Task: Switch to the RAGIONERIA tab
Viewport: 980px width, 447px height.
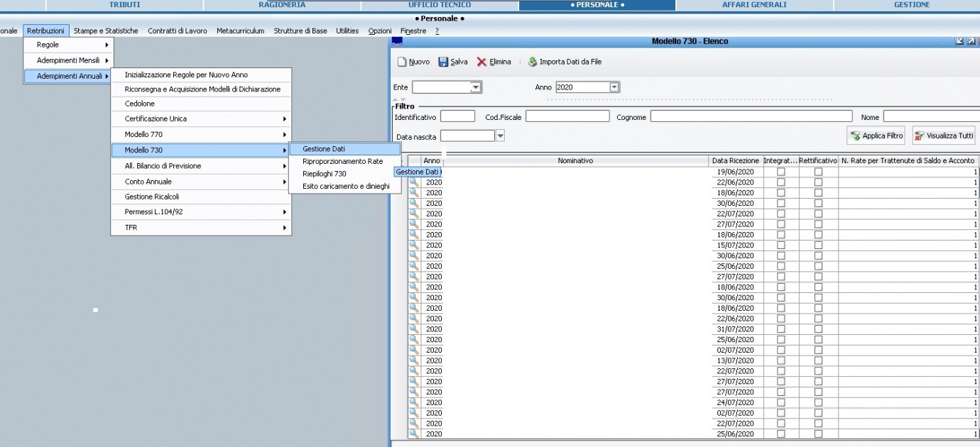Action: pyautogui.click(x=282, y=5)
